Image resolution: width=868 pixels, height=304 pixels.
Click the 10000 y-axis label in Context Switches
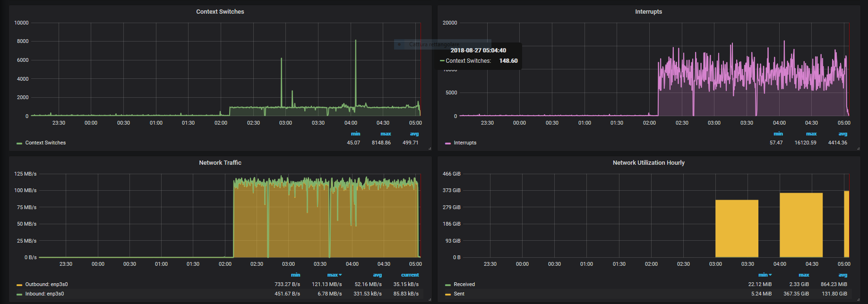coord(21,23)
